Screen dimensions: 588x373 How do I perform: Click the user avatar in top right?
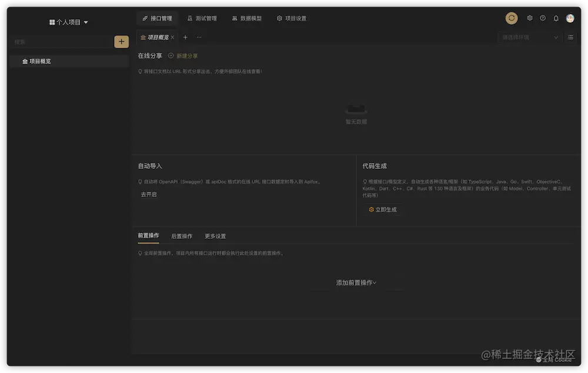pos(570,18)
